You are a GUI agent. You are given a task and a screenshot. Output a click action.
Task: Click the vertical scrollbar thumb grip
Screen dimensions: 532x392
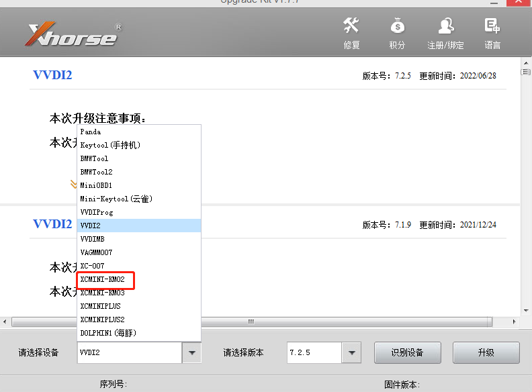(x=526, y=72)
